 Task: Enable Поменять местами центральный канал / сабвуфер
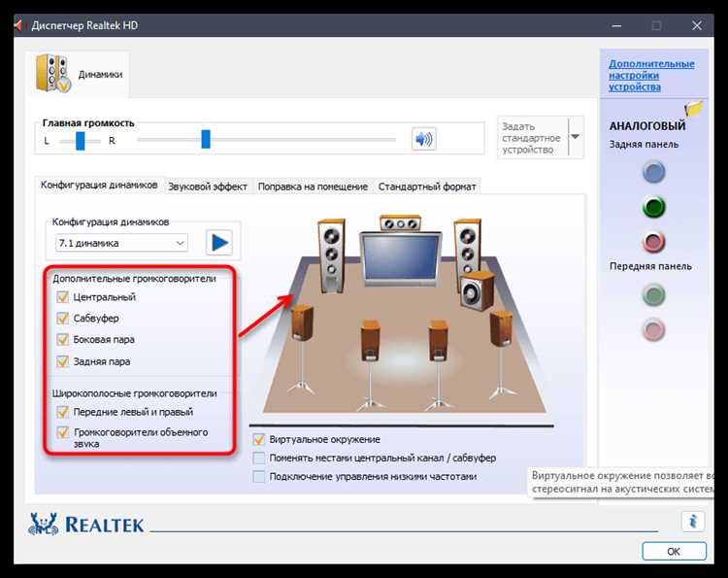tap(258, 459)
